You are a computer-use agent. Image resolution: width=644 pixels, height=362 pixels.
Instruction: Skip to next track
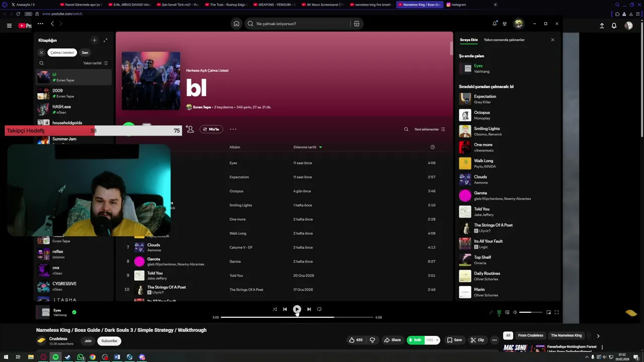309,309
